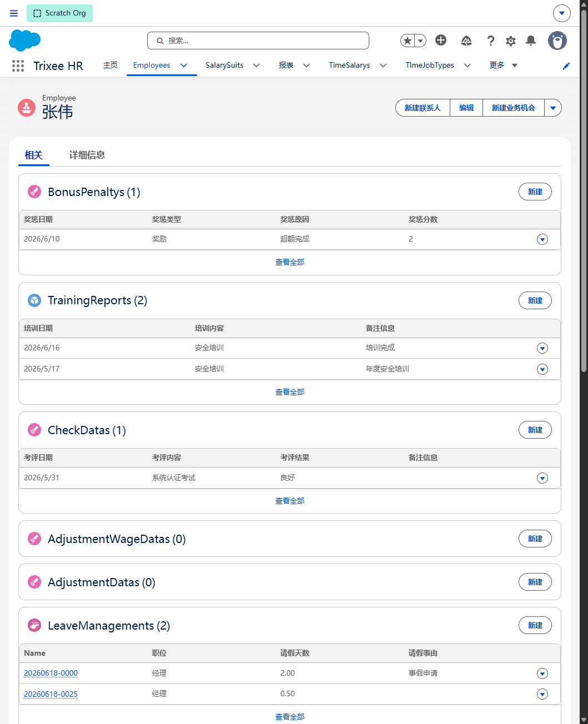Click the AdjustmentWageDatas section icon

click(x=34, y=539)
